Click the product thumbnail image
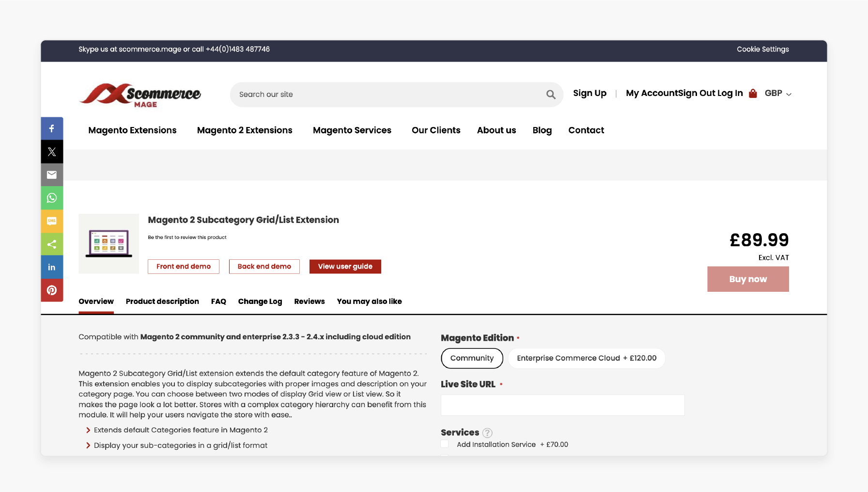The height and width of the screenshot is (492, 868). point(108,244)
